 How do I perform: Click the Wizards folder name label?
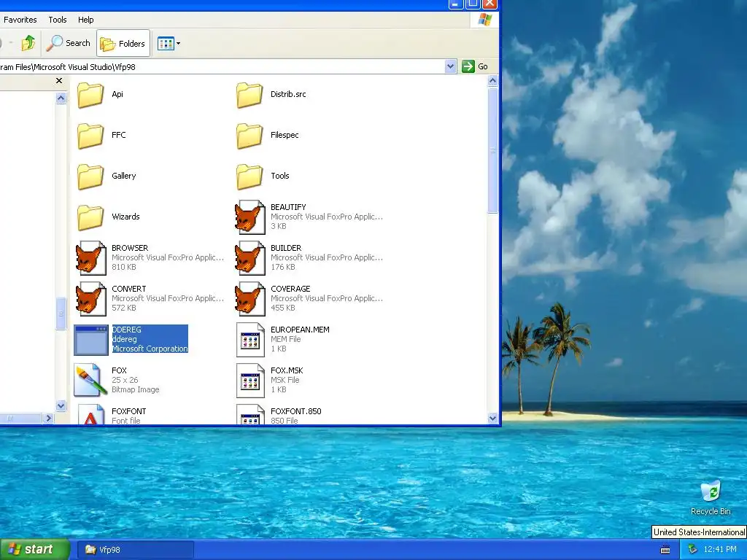(125, 217)
